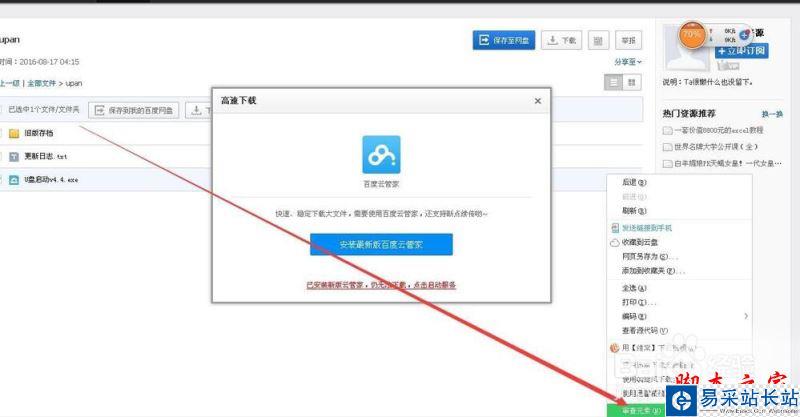800x417 pixels.
Task: Click the file icon beside 一套价值8800元的excel教程
Action: pos(667,131)
